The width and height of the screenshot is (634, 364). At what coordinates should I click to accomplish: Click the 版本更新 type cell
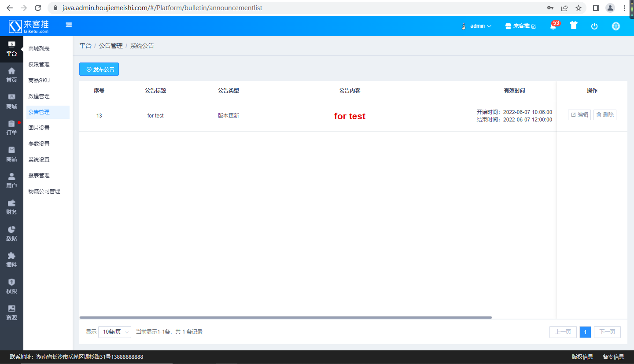click(x=229, y=116)
